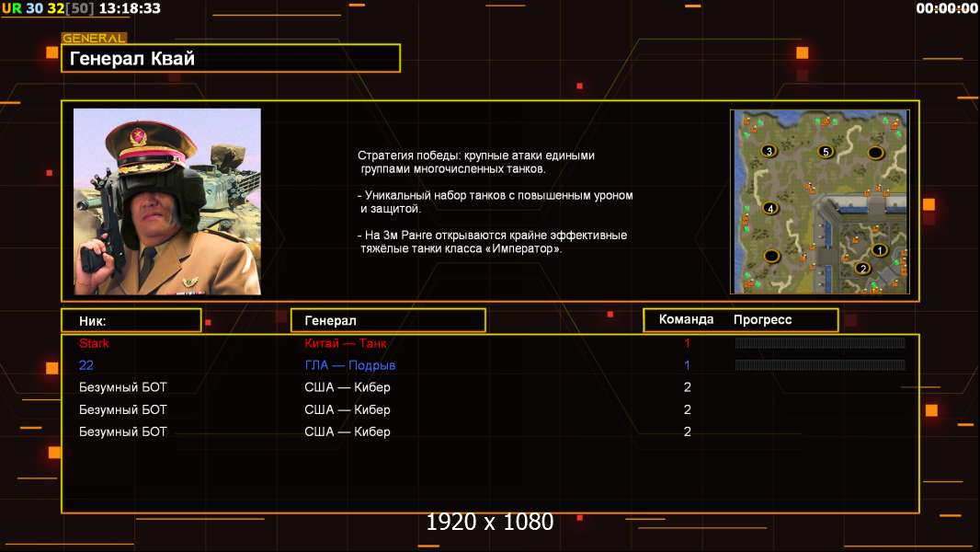Click the 00:00:00 game timer
The image size is (980, 552).
tap(946, 8)
